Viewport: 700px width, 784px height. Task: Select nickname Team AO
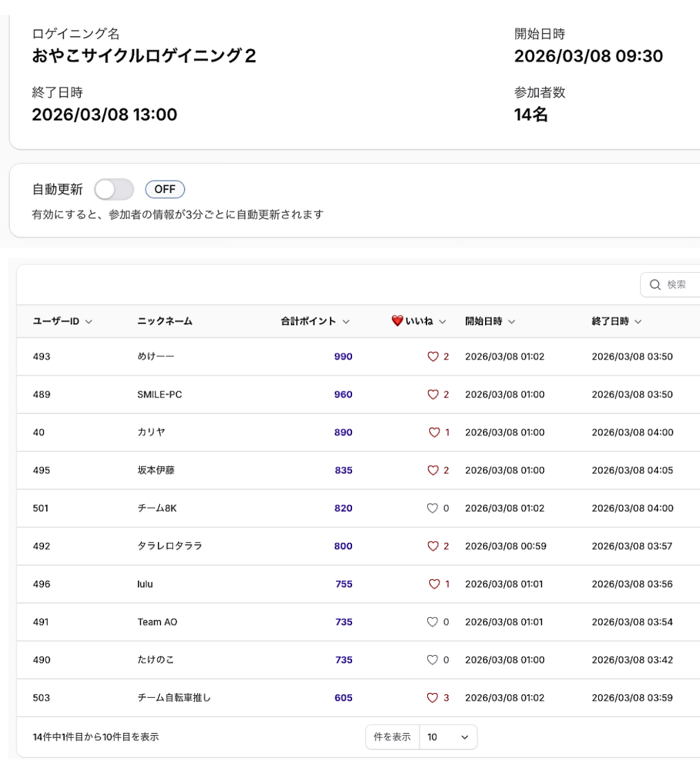click(x=158, y=622)
